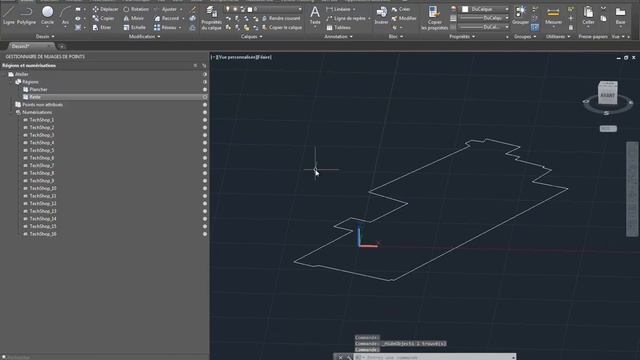This screenshot has height=360, width=640.
Task: Click the ViewCube AVANT face
Action: (x=607, y=95)
